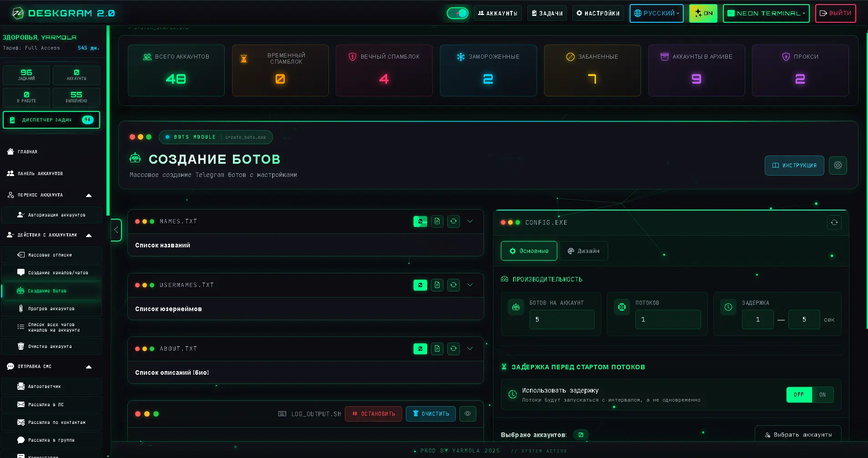Toggle the star ON effects button
The width and height of the screenshot is (868, 458).
coord(703,13)
